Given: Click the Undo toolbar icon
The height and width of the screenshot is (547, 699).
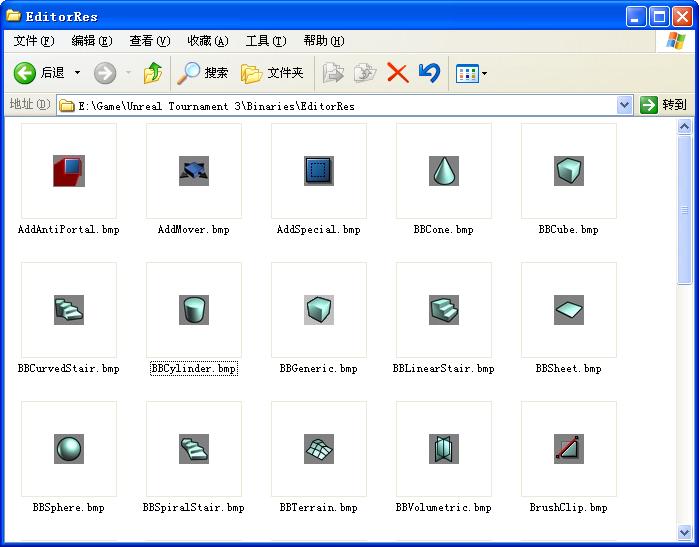Looking at the screenshot, I should click(429, 73).
